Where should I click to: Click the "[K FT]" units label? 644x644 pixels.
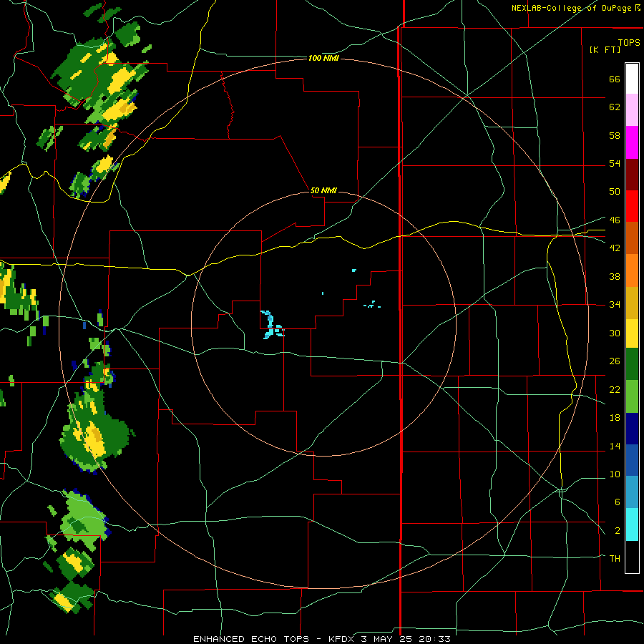pyautogui.click(x=605, y=49)
